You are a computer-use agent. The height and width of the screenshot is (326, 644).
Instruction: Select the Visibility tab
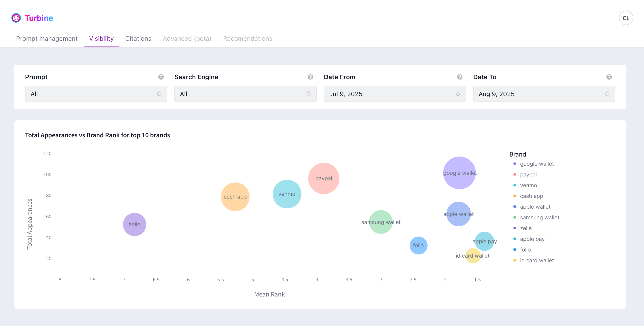click(x=101, y=38)
